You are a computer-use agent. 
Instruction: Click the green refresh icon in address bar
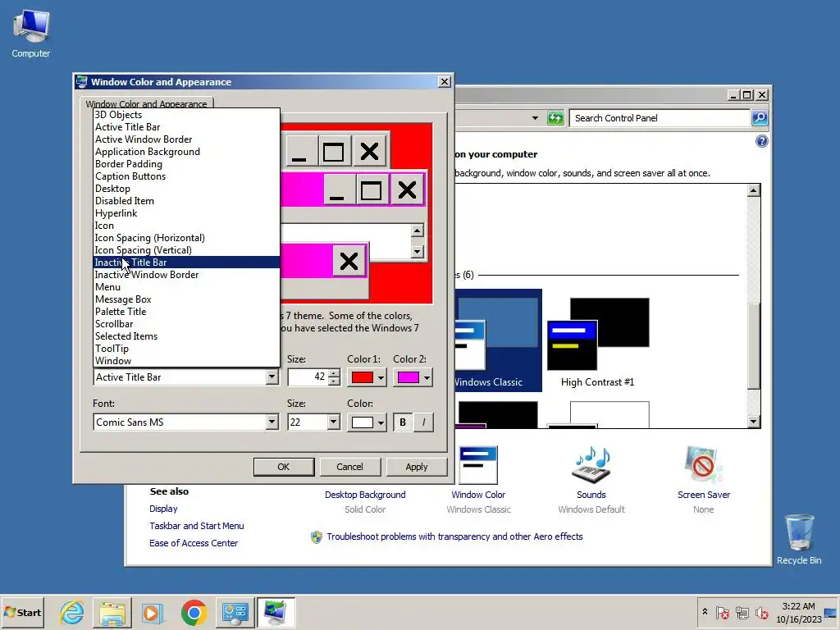pos(555,118)
